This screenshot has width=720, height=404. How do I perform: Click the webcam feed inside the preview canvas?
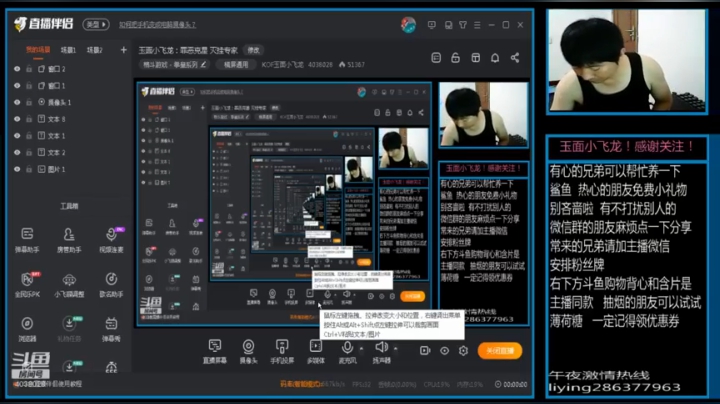(484, 115)
